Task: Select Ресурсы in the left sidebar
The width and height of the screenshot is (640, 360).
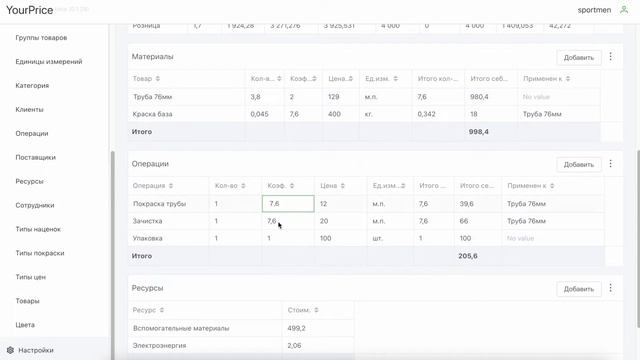Action: click(x=29, y=181)
